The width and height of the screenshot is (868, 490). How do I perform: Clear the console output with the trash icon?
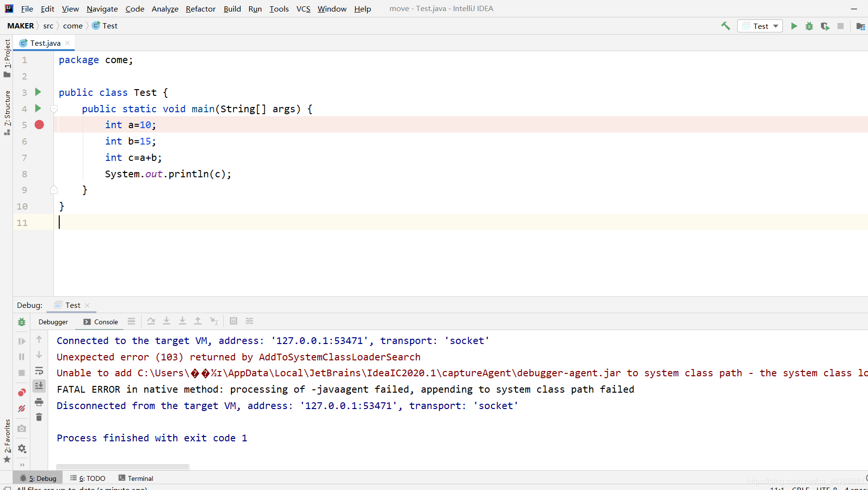click(39, 417)
